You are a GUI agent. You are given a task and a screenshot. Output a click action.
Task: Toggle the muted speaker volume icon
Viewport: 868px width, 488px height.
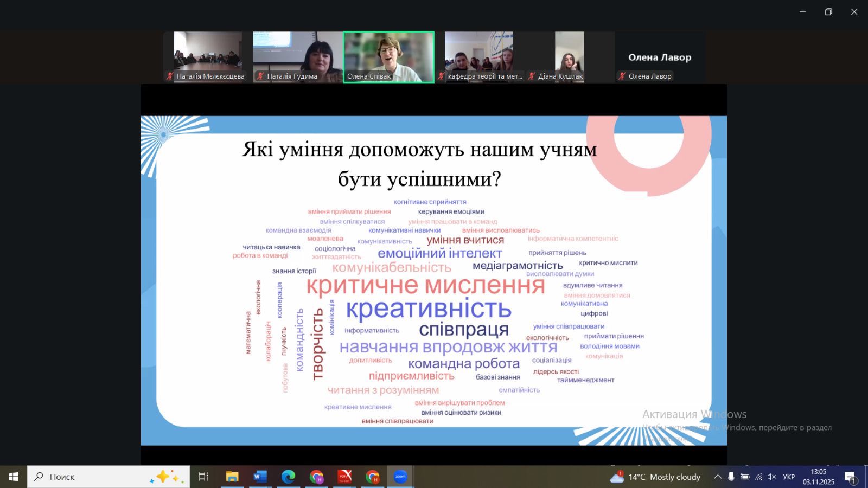coord(771,477)
